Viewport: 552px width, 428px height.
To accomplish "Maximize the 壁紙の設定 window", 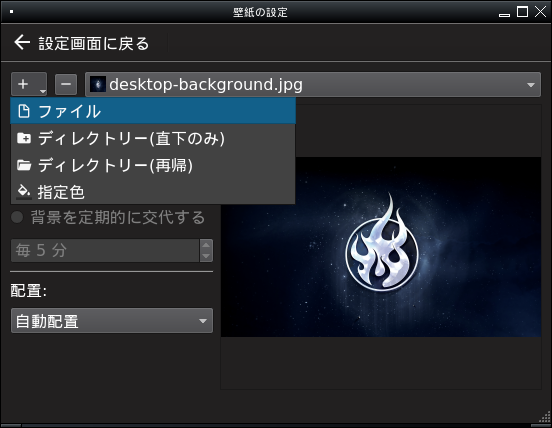I will 522,12.
